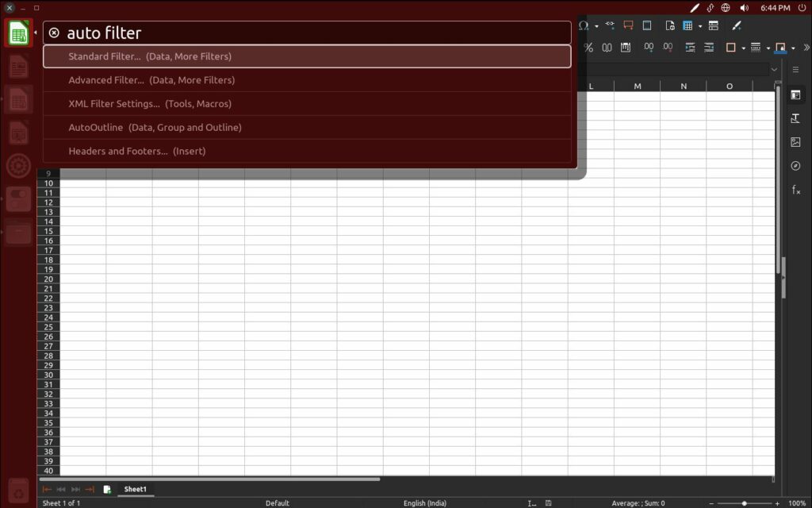Viewport: 812px width, 508px height.
Task: Open the background color dropdown arrow
Action: (793, 48)
